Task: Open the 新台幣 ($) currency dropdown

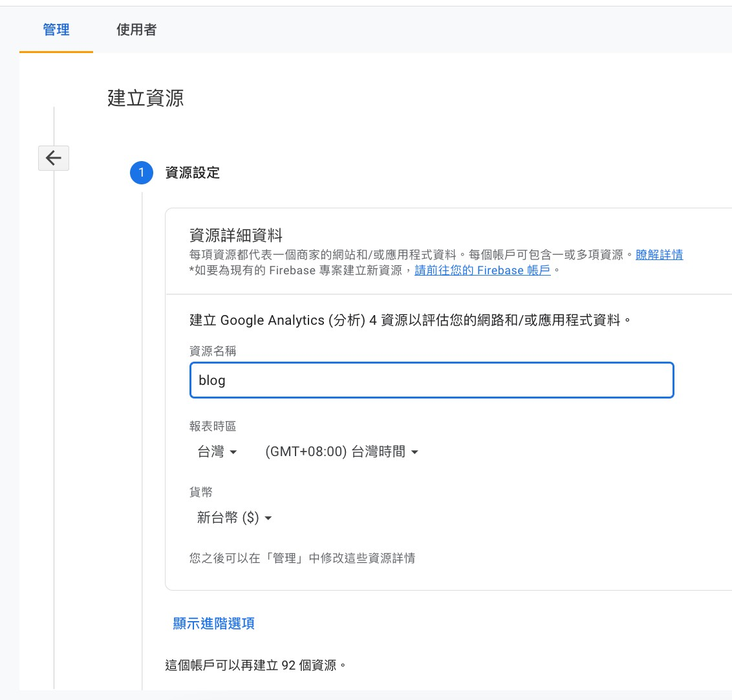Action: [x=234, y=518]
